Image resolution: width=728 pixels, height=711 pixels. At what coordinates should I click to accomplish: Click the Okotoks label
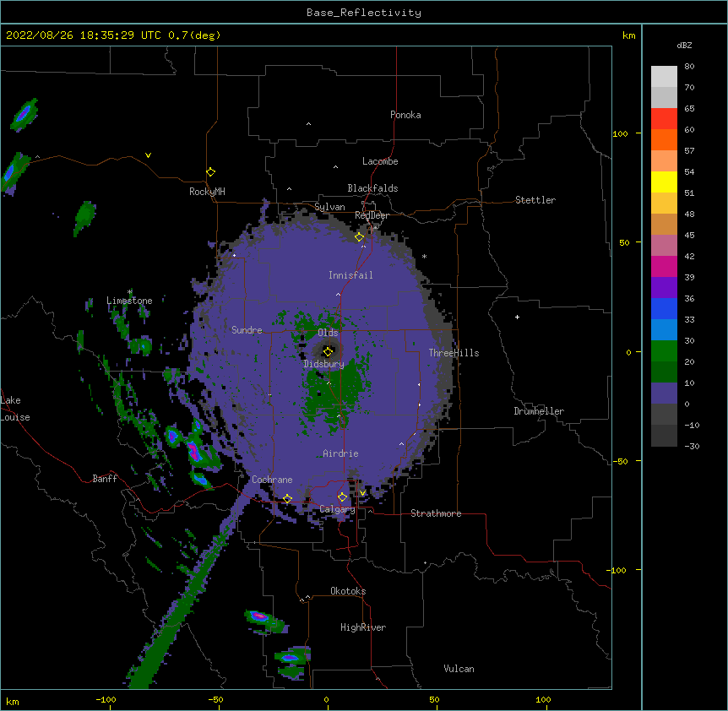point(348,591)
